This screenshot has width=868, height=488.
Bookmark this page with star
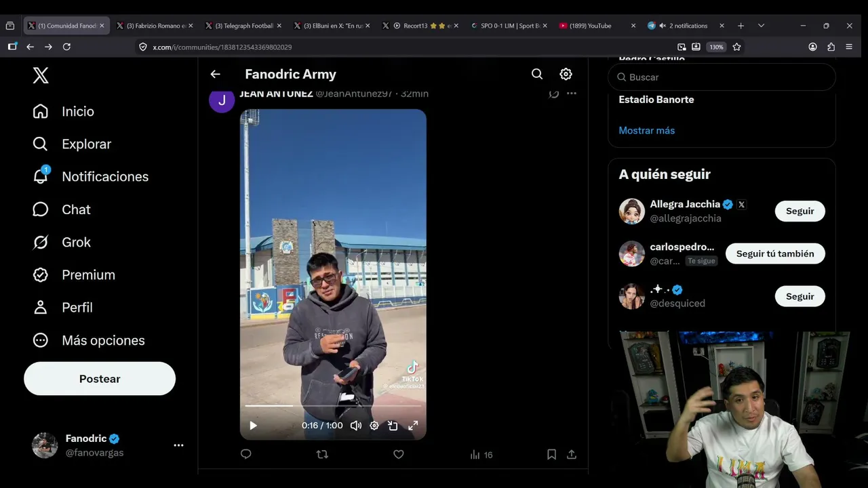pos(736,47)
